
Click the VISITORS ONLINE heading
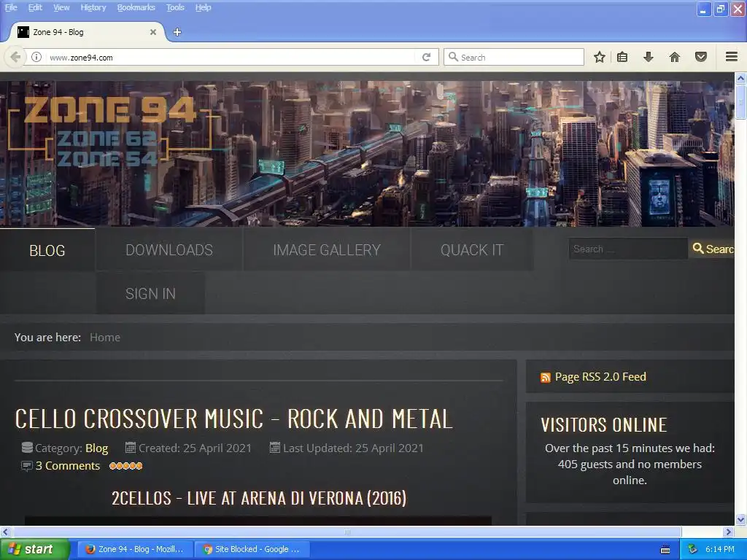pyautogui.click(x=603, y=425)
